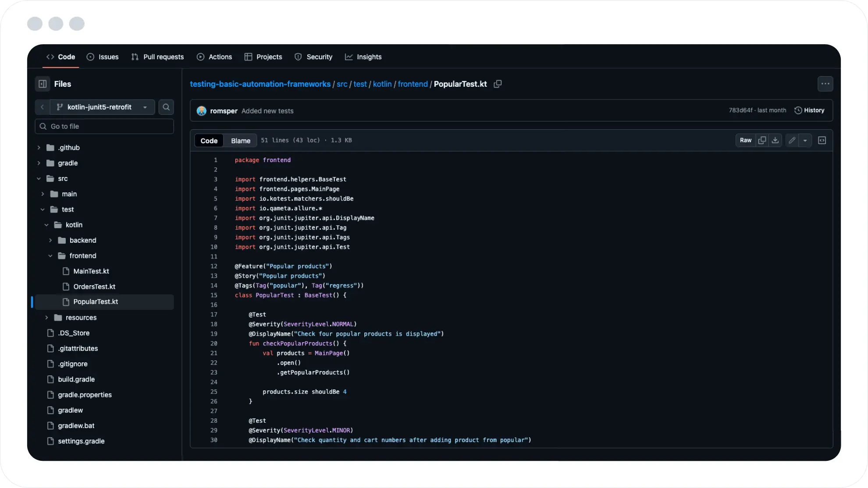Collapse the Files side panel icon

pyautogui.click(x=43, y=84)
